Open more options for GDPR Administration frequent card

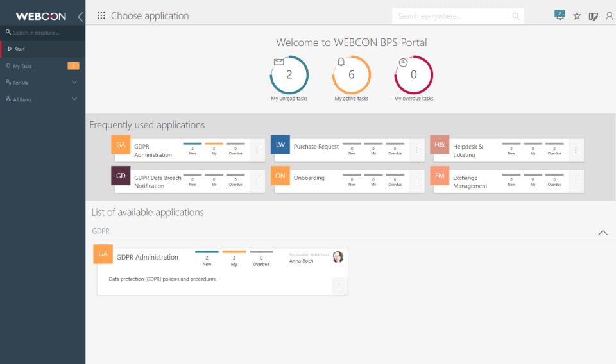point(257,150)
